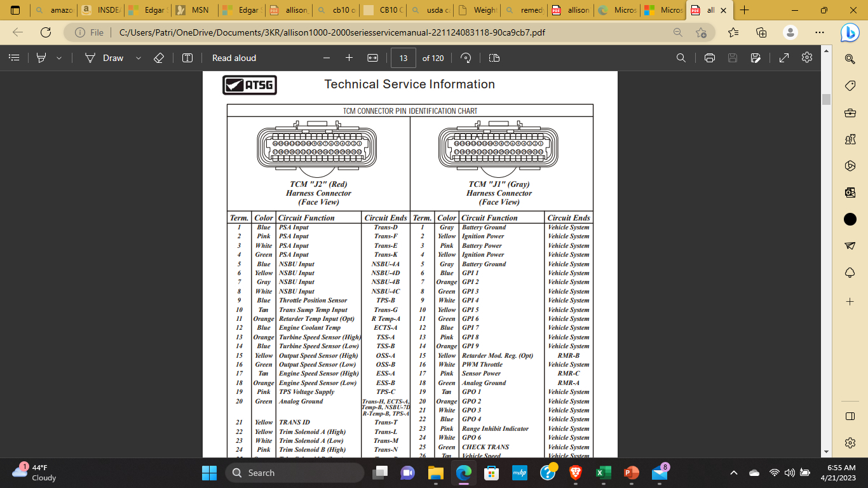Click the Save As icon
This screenshot has width=868, height=488.
coord(756,58)
